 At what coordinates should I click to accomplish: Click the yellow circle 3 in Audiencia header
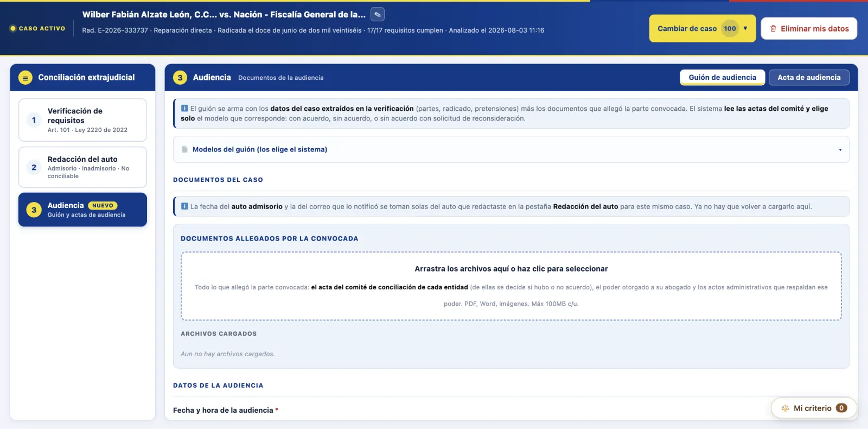[180, 78]
